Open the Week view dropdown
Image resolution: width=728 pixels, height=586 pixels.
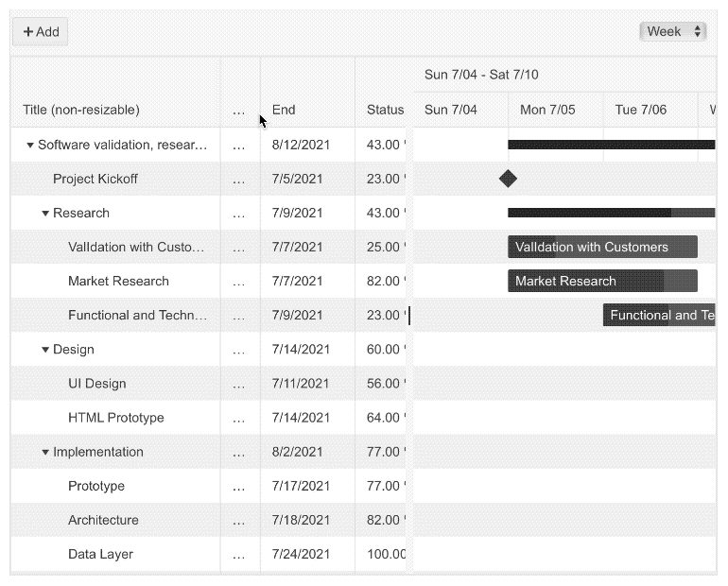point(673,31)
